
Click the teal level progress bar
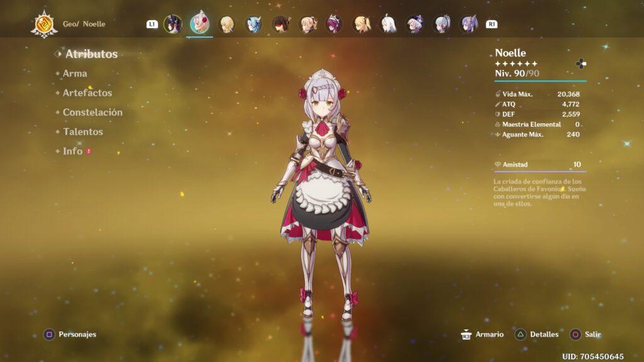[540, 81]
